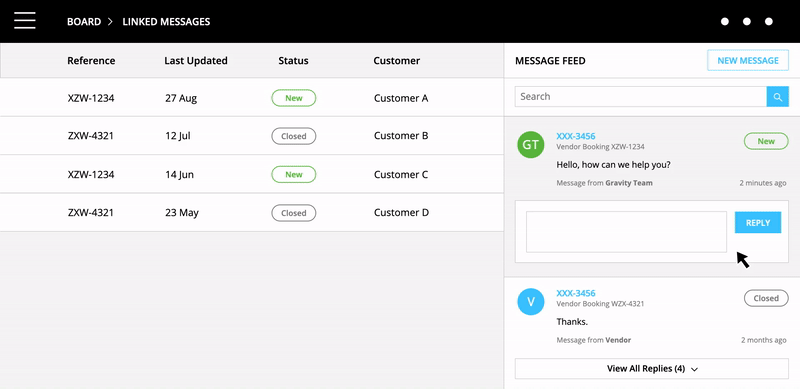Click the NEW MESSAGE button
This screenshot has width=800, height=389.
tap(748, 61)
